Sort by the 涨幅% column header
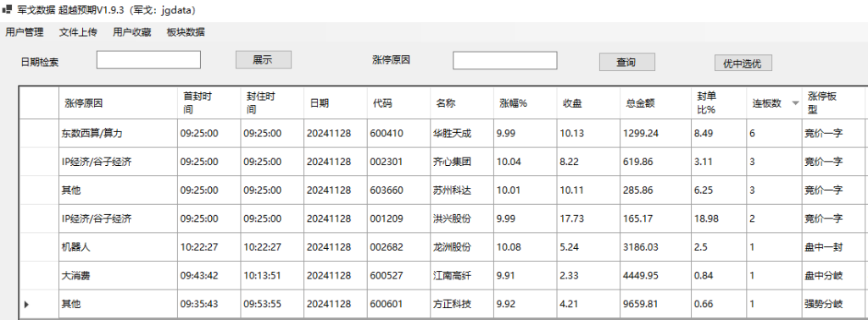Screen dimensions: 868x320 click(x=526, y=102)
